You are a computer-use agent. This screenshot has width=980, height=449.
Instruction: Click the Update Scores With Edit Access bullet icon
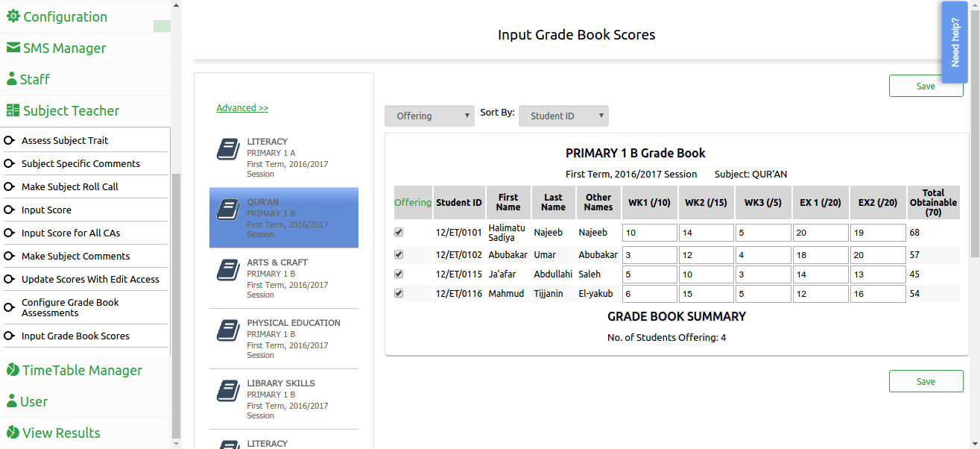(10, 279)
